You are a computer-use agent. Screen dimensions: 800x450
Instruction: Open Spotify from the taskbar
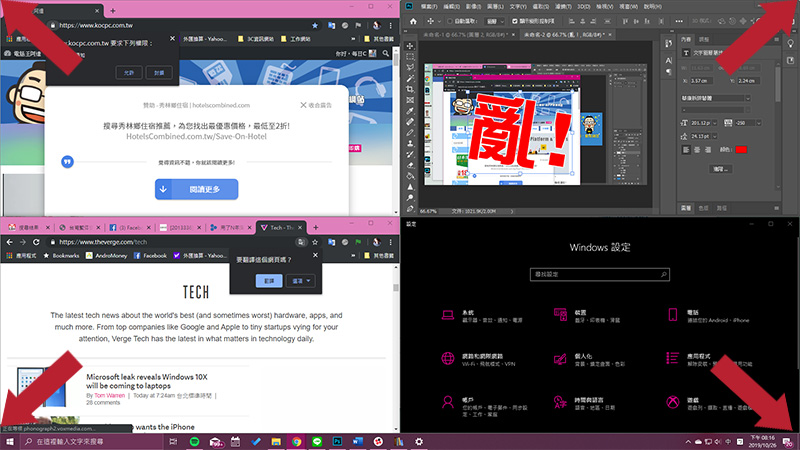tap(194, 442)
